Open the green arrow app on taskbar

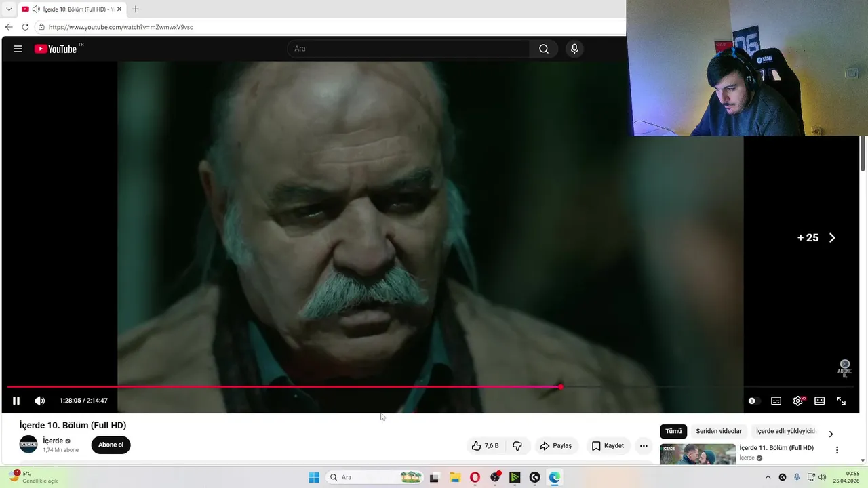[x=515, y=477]
